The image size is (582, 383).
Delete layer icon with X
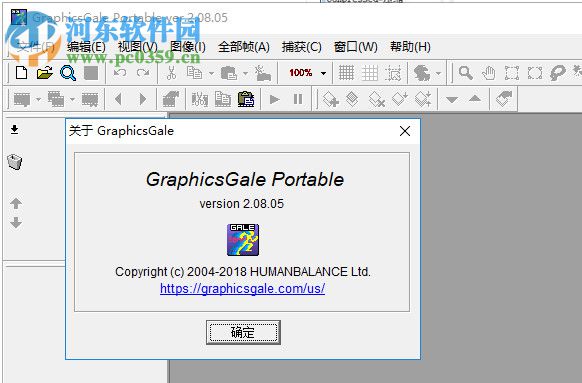coord(377,99)
